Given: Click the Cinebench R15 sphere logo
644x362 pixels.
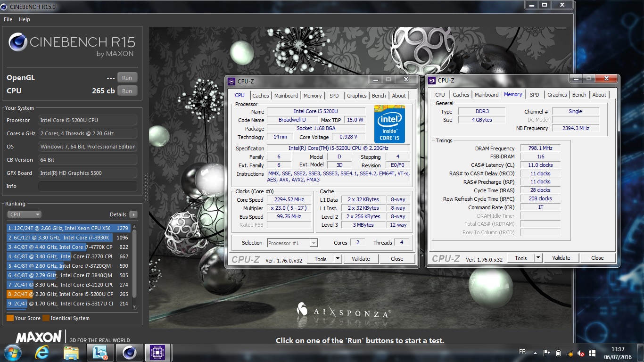Looking at the screenshot, I should 17,42.
